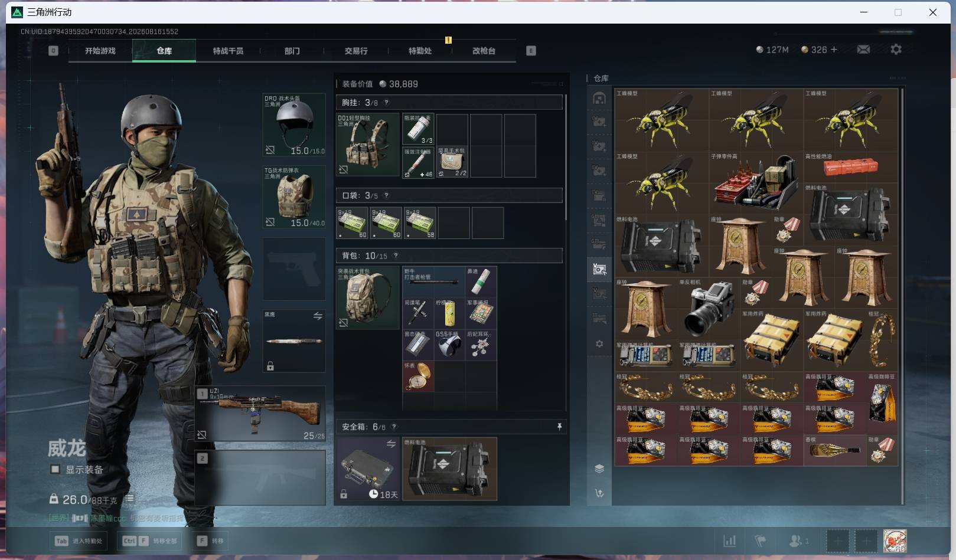Viewport: 956px width, 560px height.
Task: Open the first warehouse sidebar category icon
Action: (599, 98)
